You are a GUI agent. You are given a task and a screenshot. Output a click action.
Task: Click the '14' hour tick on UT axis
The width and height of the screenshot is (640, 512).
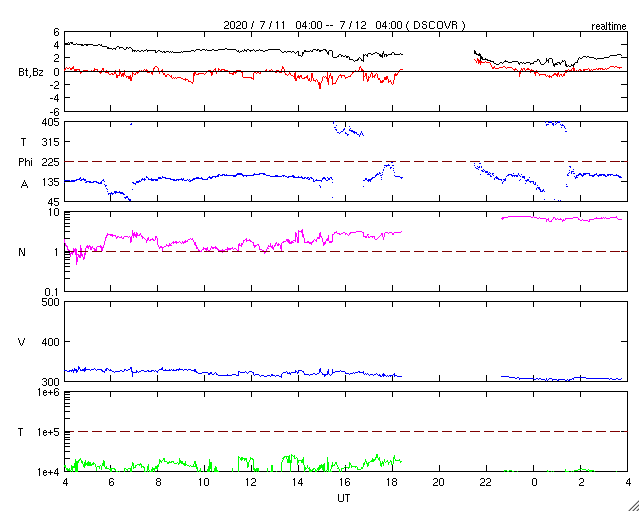click(x=298, y=482)
